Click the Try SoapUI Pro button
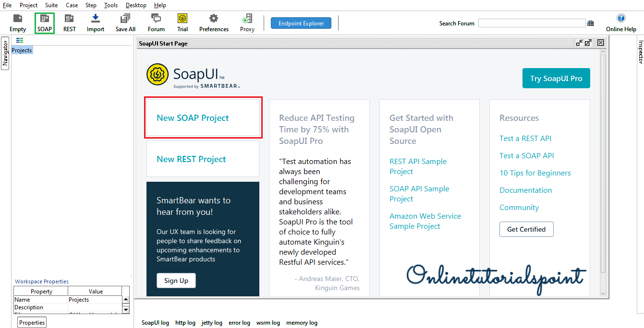The height and width of the screenshot is (328, 644). pyautogui.click(x=556, y=79)
